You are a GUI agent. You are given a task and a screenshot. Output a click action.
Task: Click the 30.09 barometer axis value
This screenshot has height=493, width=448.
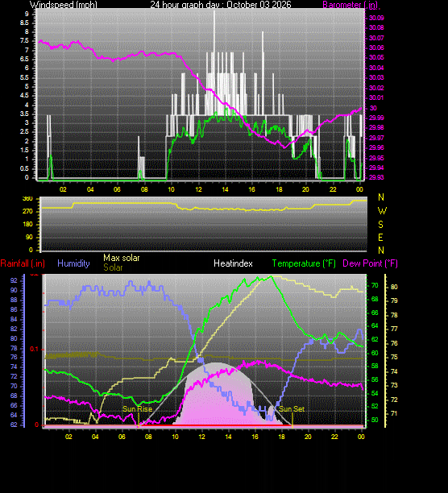pyautogui.click(x=376, y=18)
